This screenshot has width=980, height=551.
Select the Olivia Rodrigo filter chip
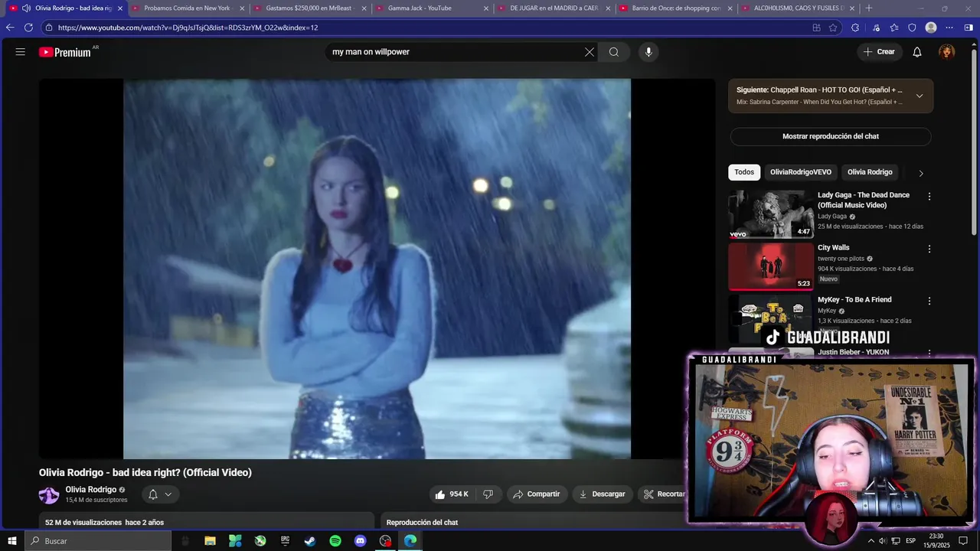point(870,172)
